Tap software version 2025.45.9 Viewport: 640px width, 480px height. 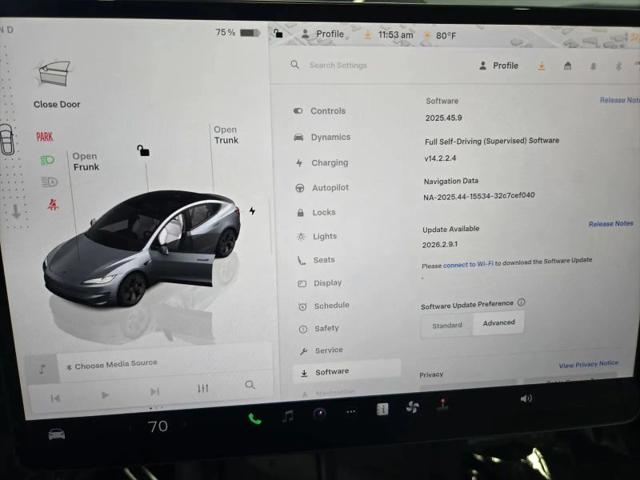coord(444,118)
